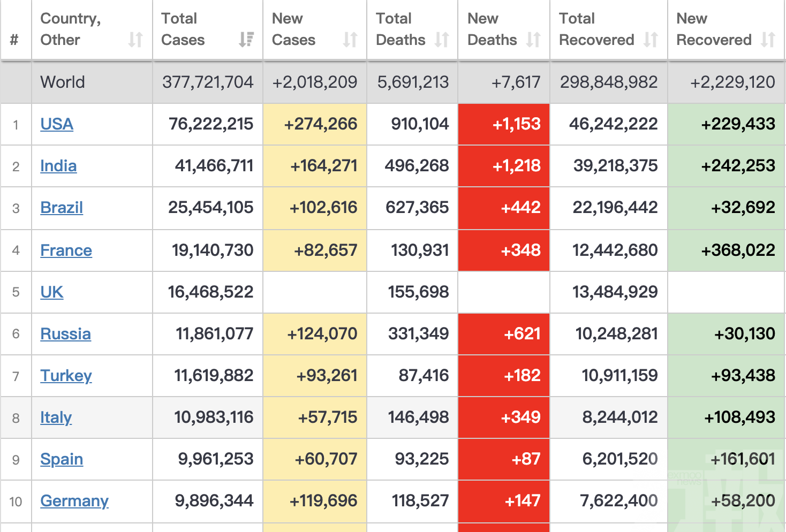
Task: Open the Turkey country link
Action: tap(66, 376)
